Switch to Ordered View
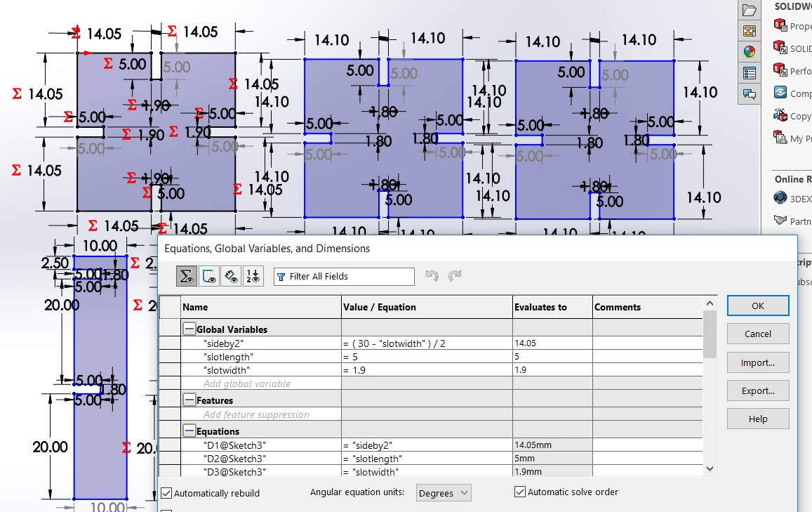Viewport: 812px width, 512px height. tap(253, 276)
